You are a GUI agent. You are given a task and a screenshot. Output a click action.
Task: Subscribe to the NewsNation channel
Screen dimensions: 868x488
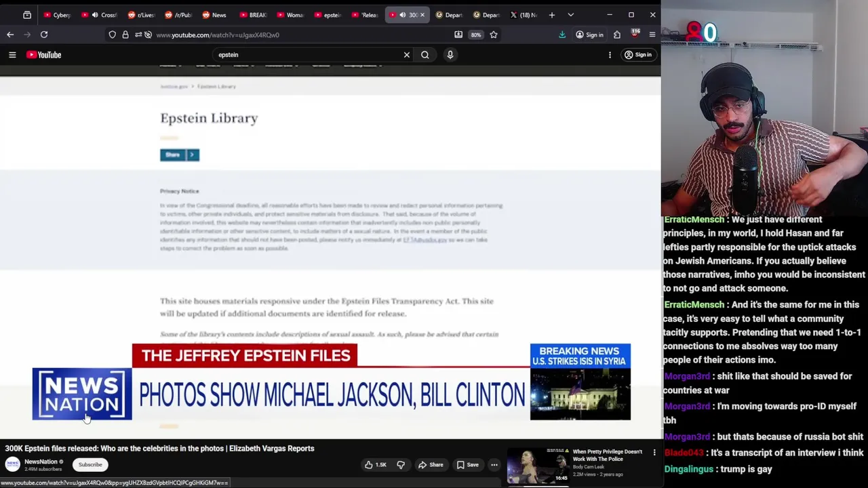pos(90,465)
